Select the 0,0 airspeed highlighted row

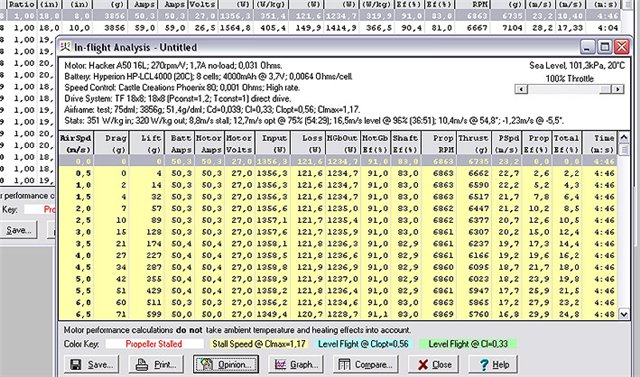(x=339, y=161)
